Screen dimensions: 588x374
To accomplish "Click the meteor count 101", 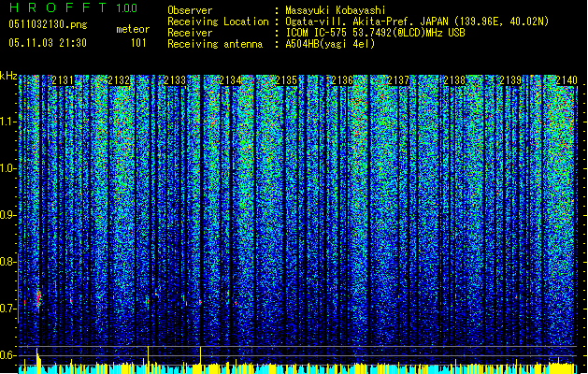I will [x=138, y=43].
